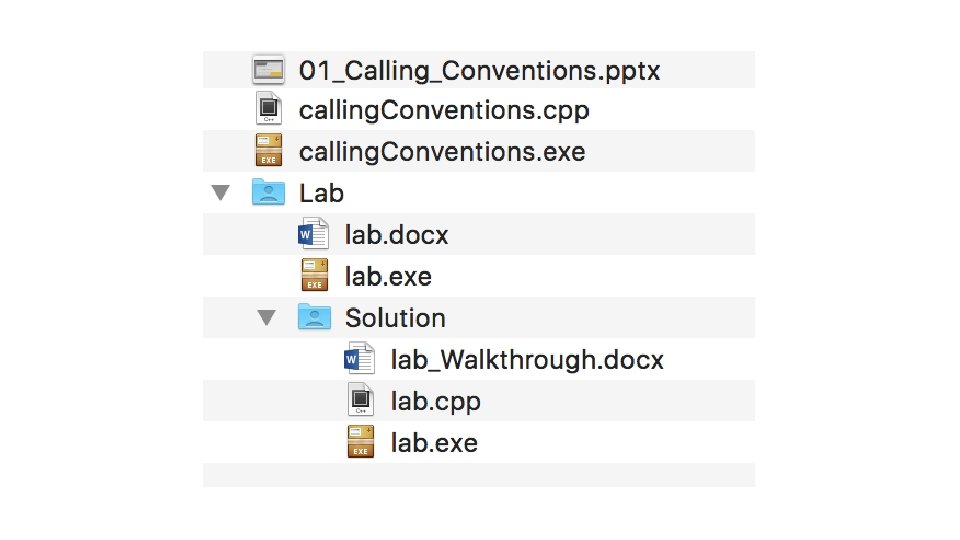The height and width of the screenshot is (540, 960).
Task: Click the Word icon beside lab.docx
Action: (314, 234)
